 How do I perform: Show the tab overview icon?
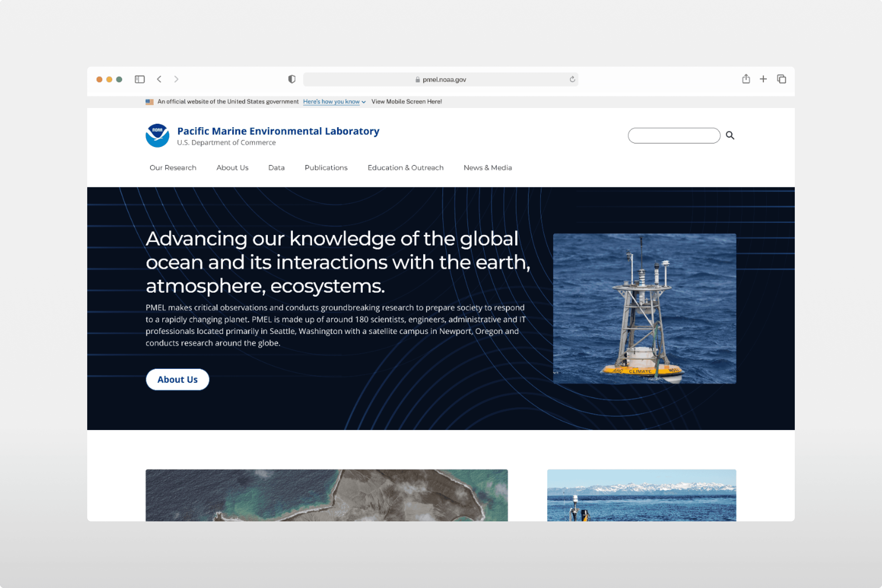[782, 79]
